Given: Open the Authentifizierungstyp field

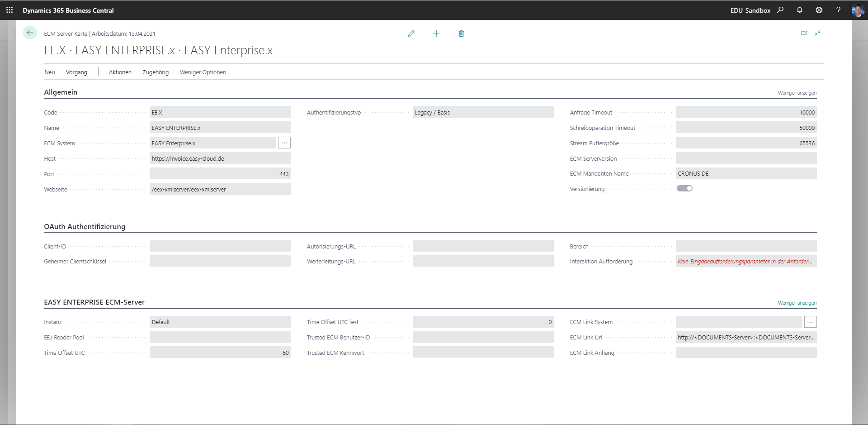Looking at the screenshot, I should tap(483, 112).
